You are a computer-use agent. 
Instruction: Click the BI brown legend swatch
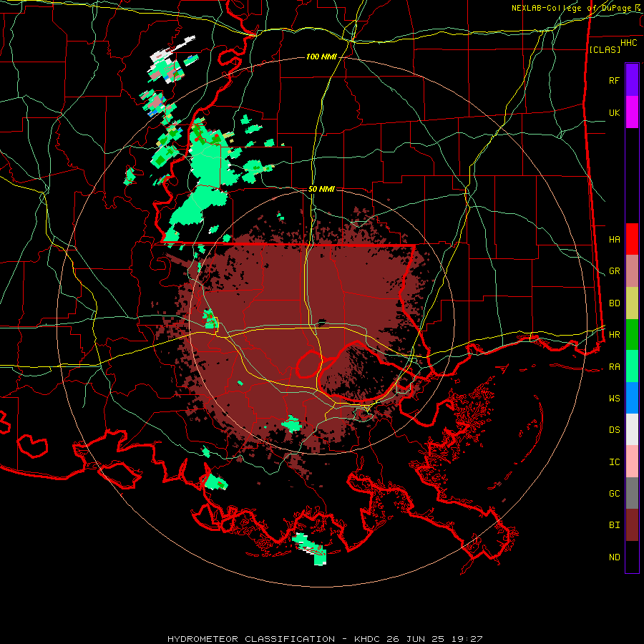(x=632, y=525)
